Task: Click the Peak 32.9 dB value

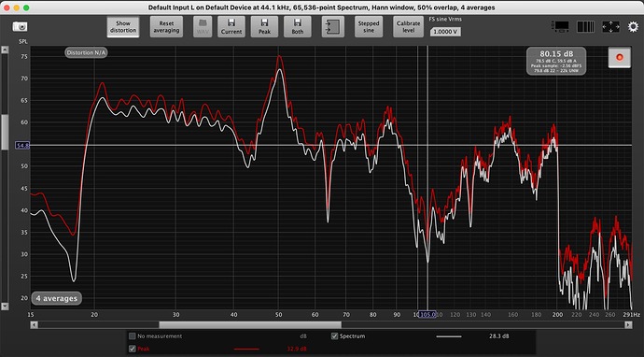Action: 297,349
